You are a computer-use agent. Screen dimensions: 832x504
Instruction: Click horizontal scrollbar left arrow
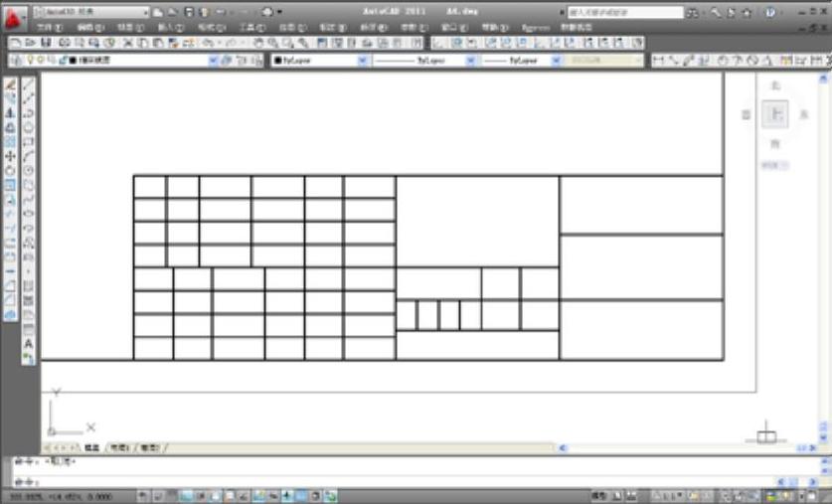563,448
